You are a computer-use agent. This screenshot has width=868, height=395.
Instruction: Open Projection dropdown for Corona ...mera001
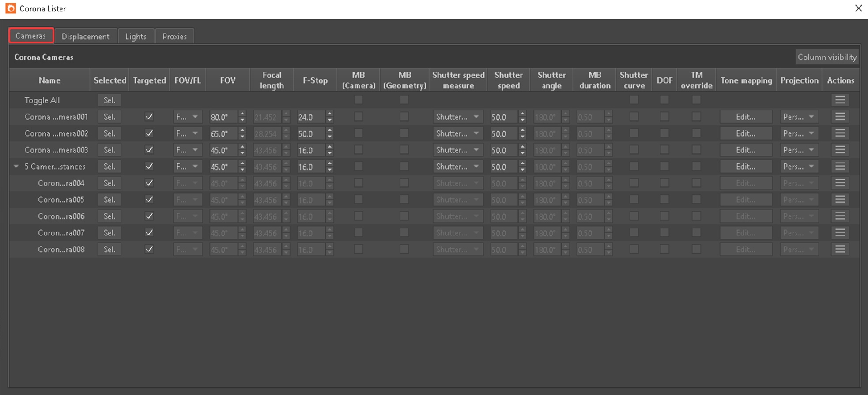(x=799, y=117)
